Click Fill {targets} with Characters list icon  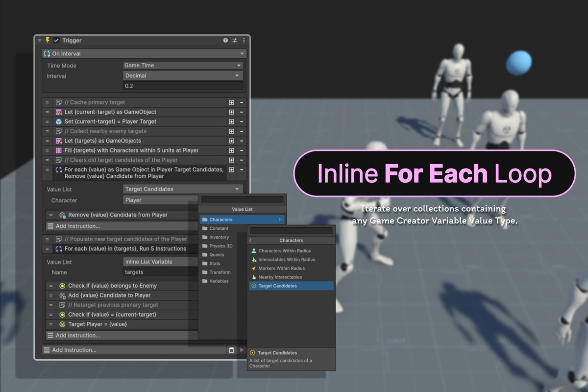click(x=59, y=150)
